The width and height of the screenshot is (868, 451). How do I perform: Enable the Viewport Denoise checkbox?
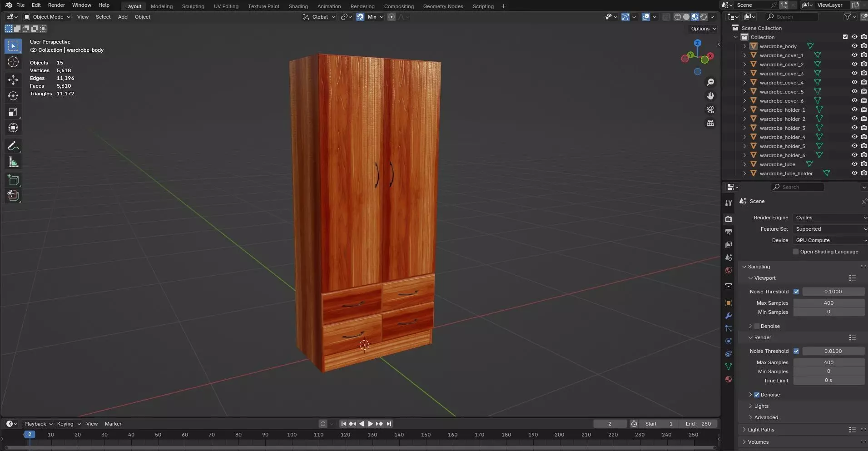pyautogui.click(x=757, y=326)
